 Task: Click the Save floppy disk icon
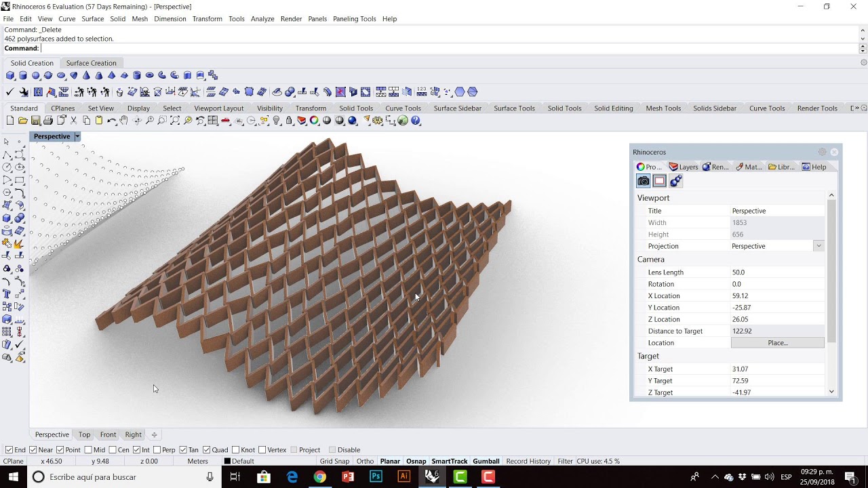point(35,121)
